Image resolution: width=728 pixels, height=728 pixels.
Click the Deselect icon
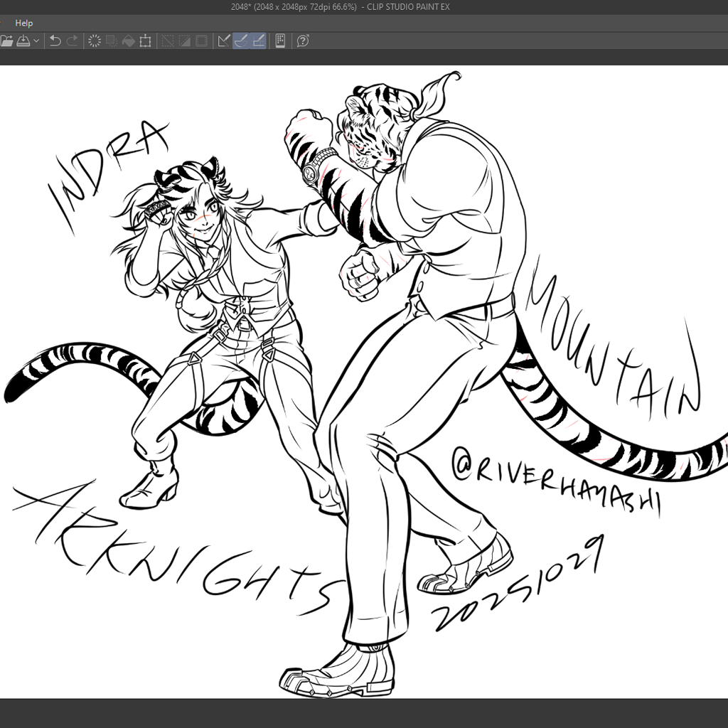tap(168, 41)
